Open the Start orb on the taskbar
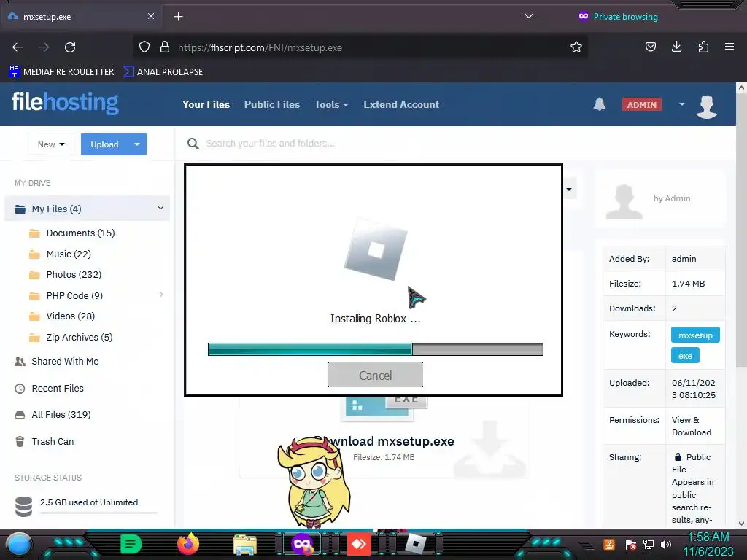747x560 pixels. (18, 544)
